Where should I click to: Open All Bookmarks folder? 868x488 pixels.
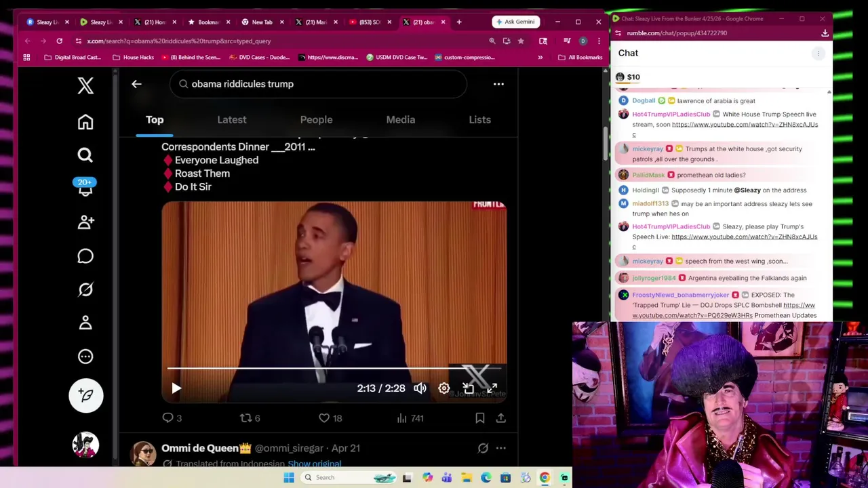[580, 58]
